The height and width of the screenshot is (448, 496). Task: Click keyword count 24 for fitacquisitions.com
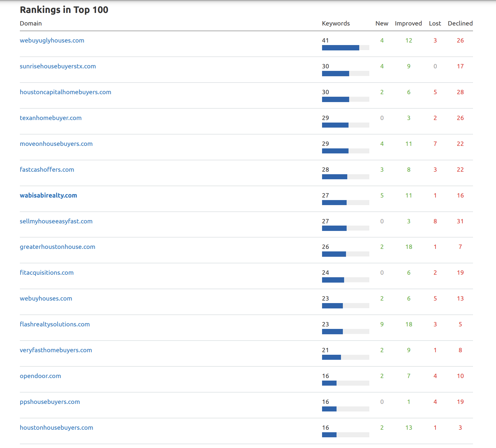(326, 273)
